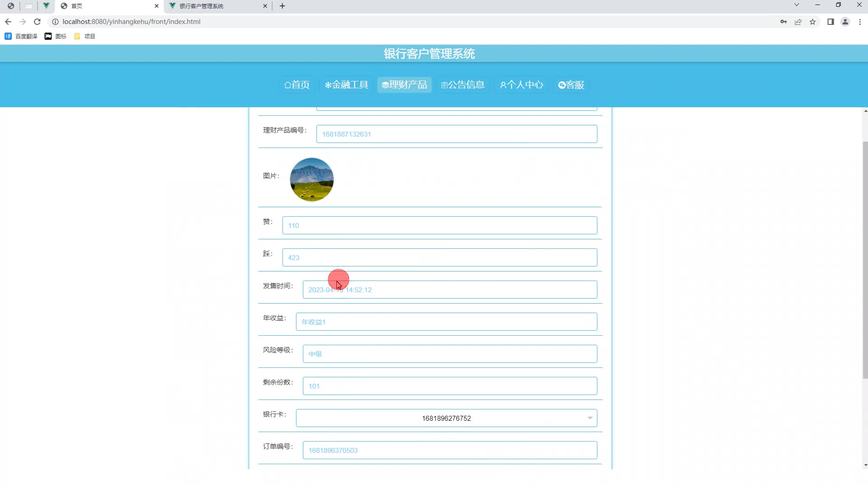Switch to the 银行客户管理系统 browser tab
Screen dimensions: 868x485
coord(217,6)
